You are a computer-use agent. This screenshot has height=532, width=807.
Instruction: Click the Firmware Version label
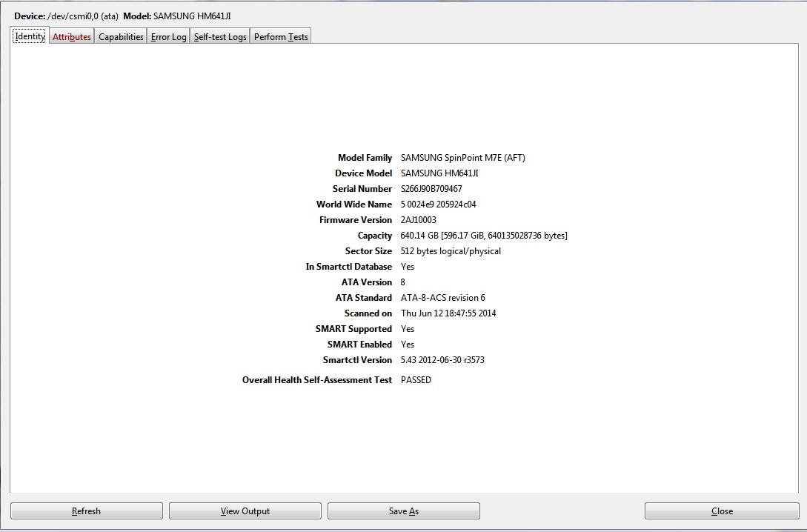point(356,220)
